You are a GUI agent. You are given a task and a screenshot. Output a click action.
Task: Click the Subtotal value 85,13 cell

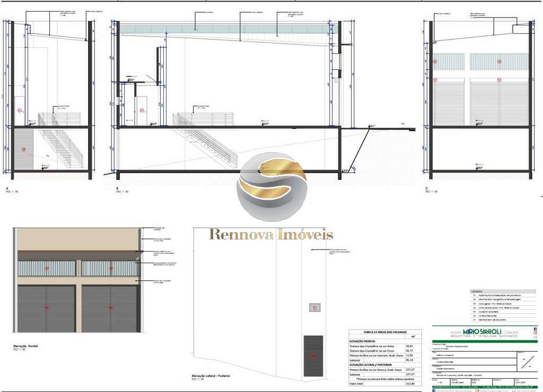pos(411,360)
